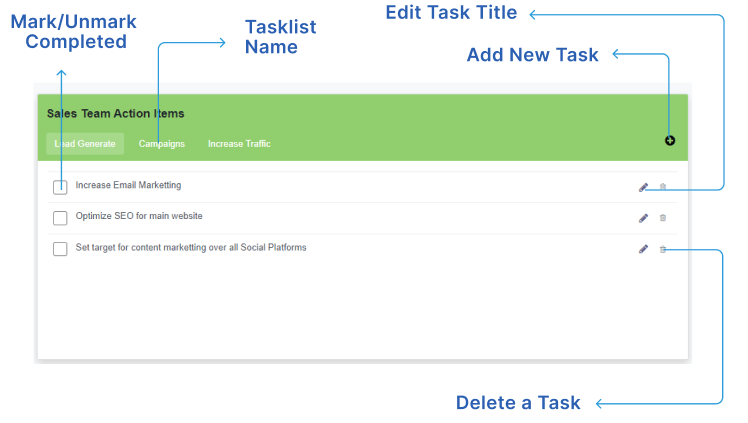
Task: Switch to the Lead Generate tab
Action: click(85, 144)
